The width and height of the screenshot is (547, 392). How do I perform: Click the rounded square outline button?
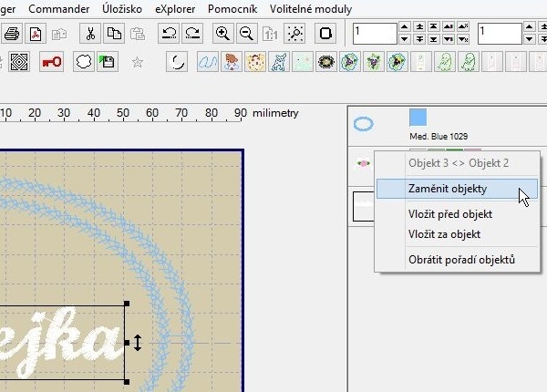pyautogui.click(x=326, y=35)
